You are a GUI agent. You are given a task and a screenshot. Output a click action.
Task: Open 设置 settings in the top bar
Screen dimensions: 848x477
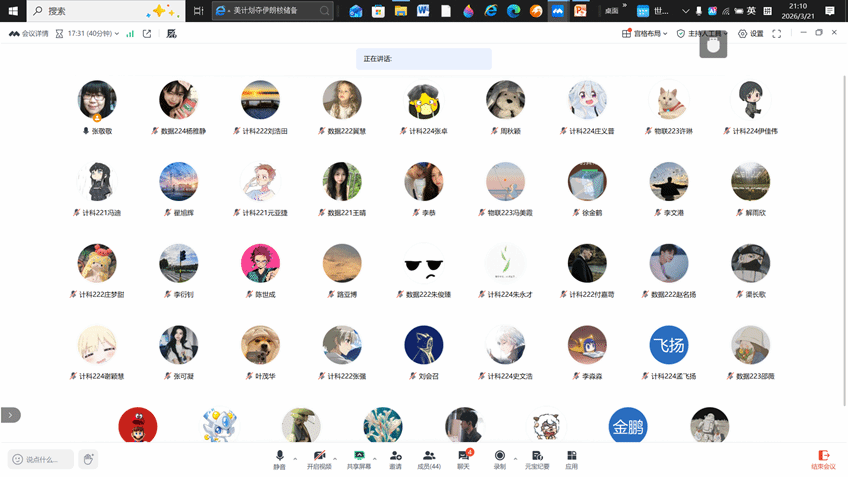click(750, 33)
